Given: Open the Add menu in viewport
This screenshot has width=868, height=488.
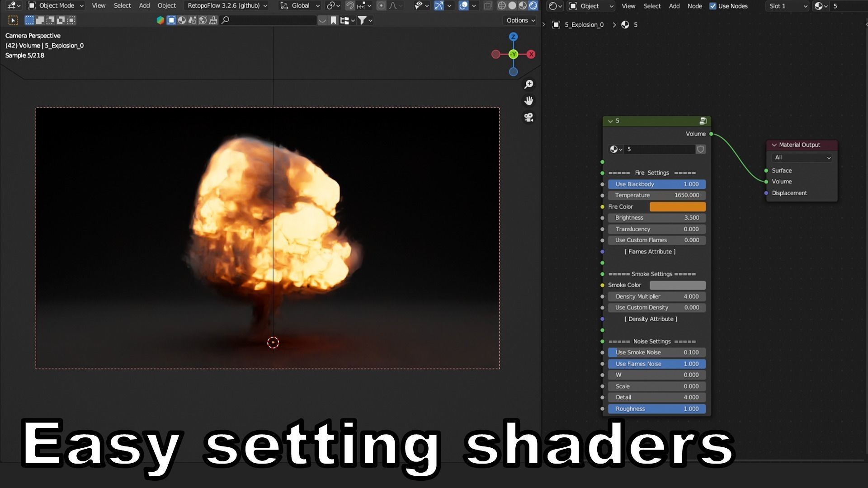Looking at the screenshot, I should pyautogui.click(x=144, y=6).
